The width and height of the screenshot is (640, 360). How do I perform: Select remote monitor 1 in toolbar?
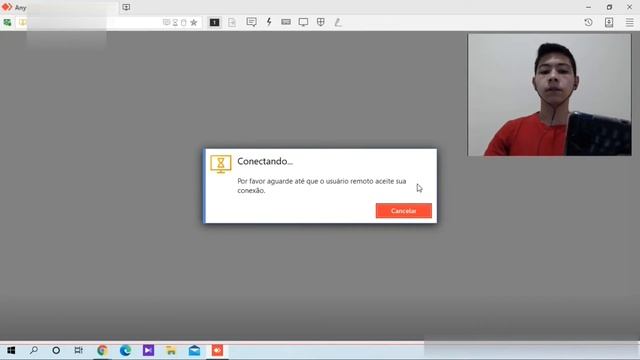point(214,22)
